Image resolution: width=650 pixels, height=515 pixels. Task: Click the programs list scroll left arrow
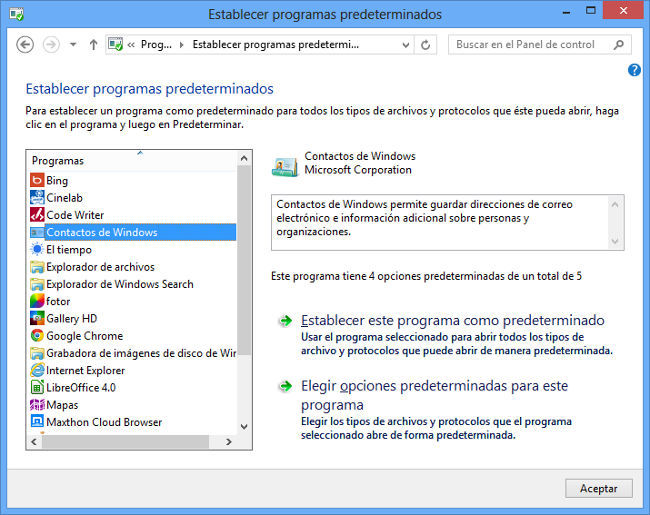[x=34, y=442]
